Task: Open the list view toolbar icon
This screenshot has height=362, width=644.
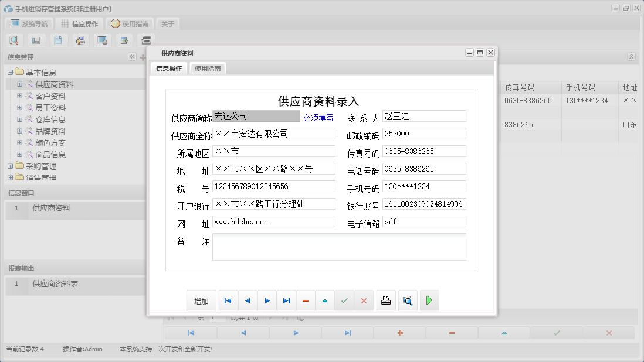Action: (x=36, y=40)
